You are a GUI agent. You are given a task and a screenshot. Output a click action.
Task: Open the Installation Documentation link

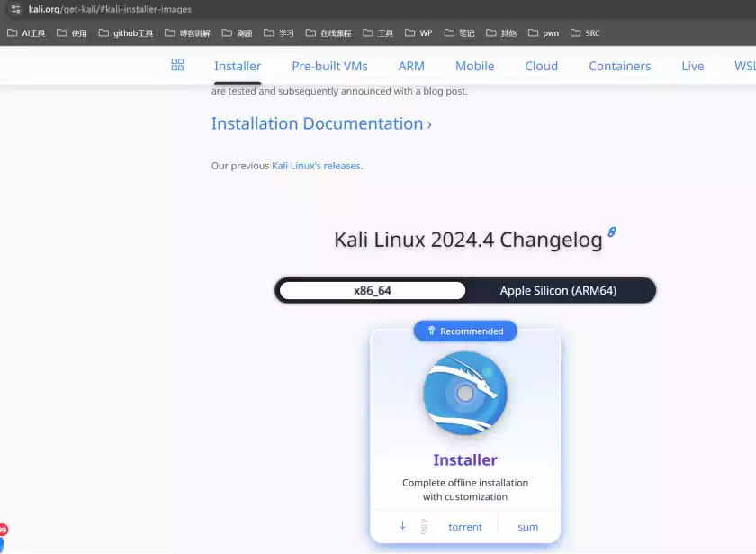click(321, 123)
